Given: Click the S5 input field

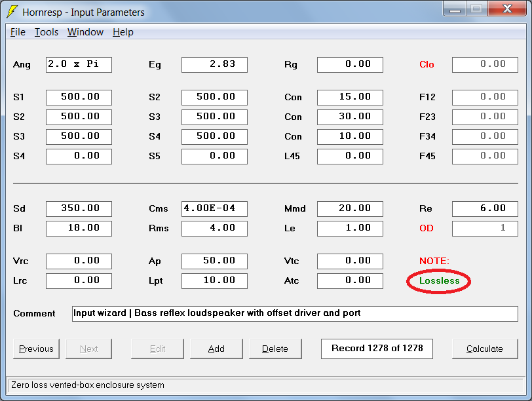Looking at the screenshot, I should [x=214, y=157].
